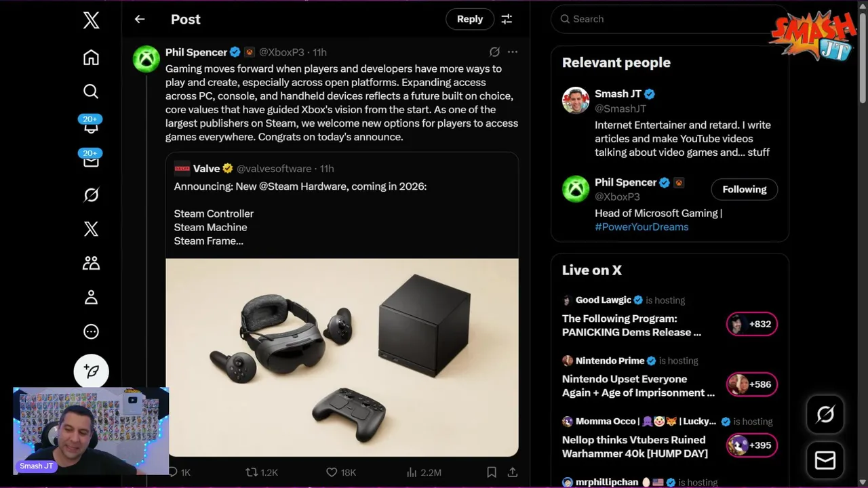Open Messages envelope in sidebar
Image resolution: width=868 pixels, height=488 pixels.
tap(91, 160)
